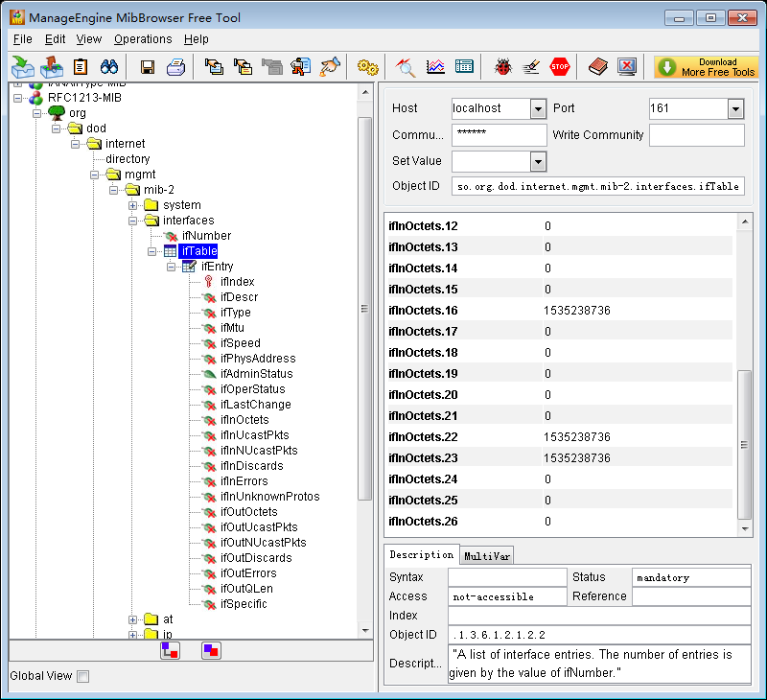The height and width of the screenshot is (700, 767).
Task: Select the ifSpecific tree node
Action: [244, 604]
